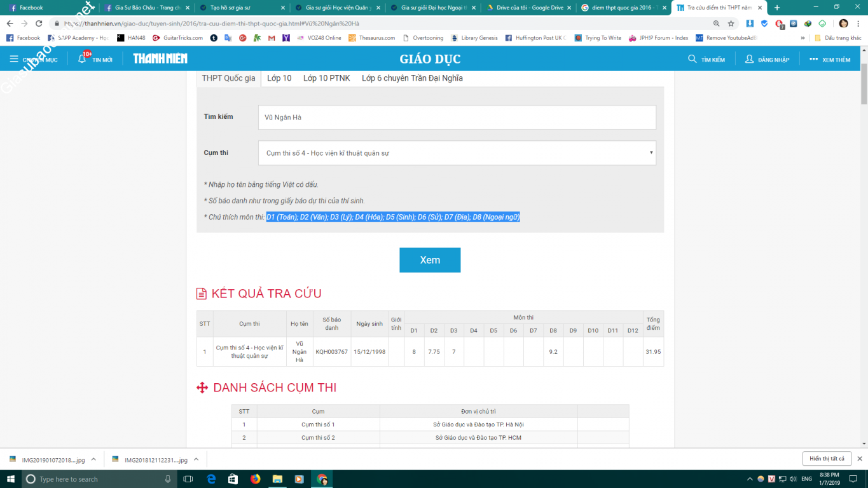This screenshot has height=488, width=868.
Task: Open the TÌM KIẾM magnifier in header
Action: (692, 59)
